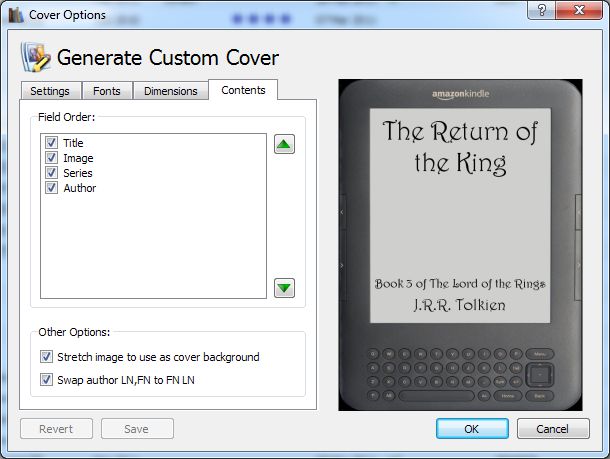The height and width of the screenshot is (459, 610).
Task: Select the Contents tab
Action: [243, 90]
